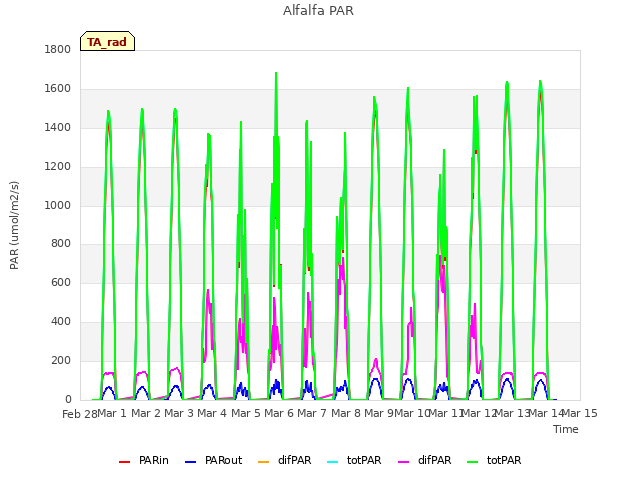Click the Alfalfa PAR chart title
Viewport: 640px width, 480px height.
click(318, 11)
